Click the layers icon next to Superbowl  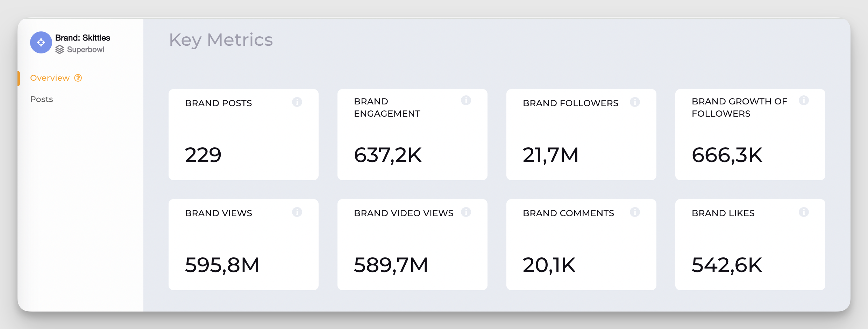coord(59,50)
